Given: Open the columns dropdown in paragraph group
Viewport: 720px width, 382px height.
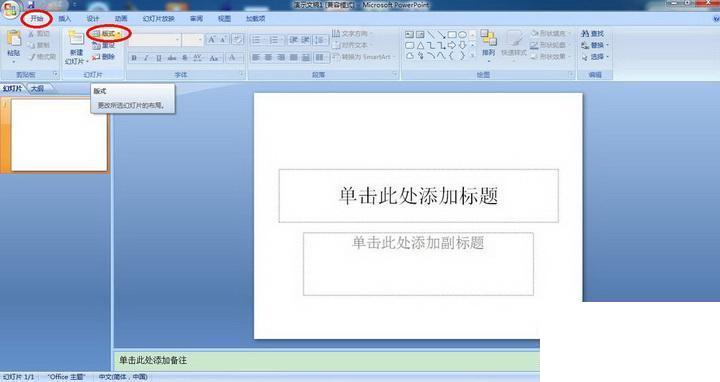Looking at the screenshot, I should tap(321, 57).
